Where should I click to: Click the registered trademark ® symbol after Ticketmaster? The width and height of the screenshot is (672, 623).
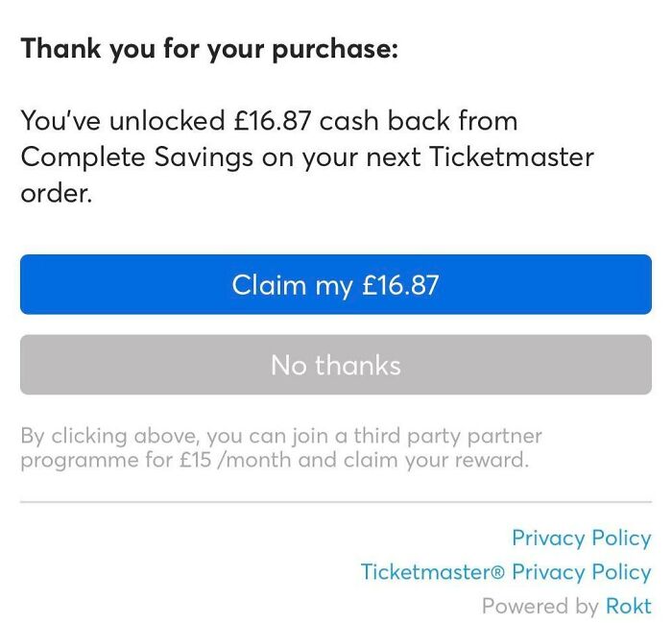(498, 572)
